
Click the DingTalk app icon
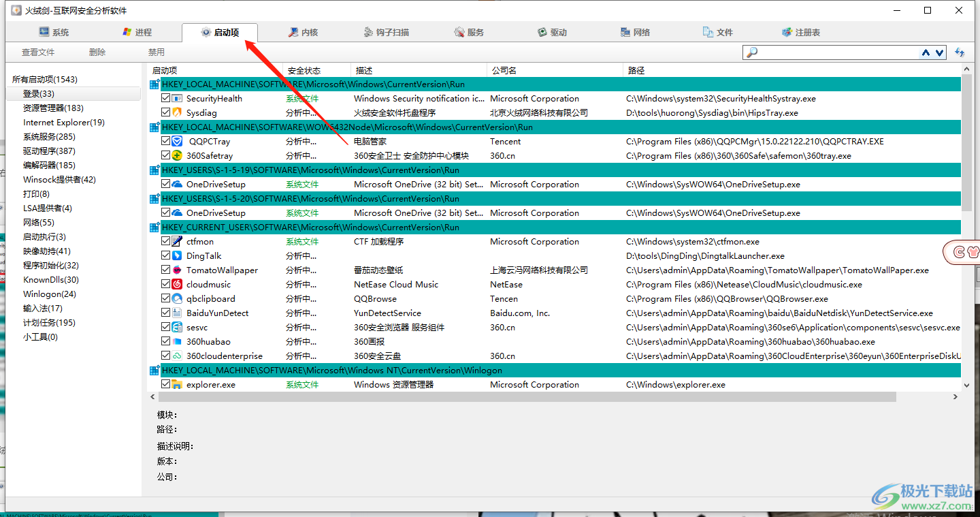pyautogui.click(x=177, y=256)
